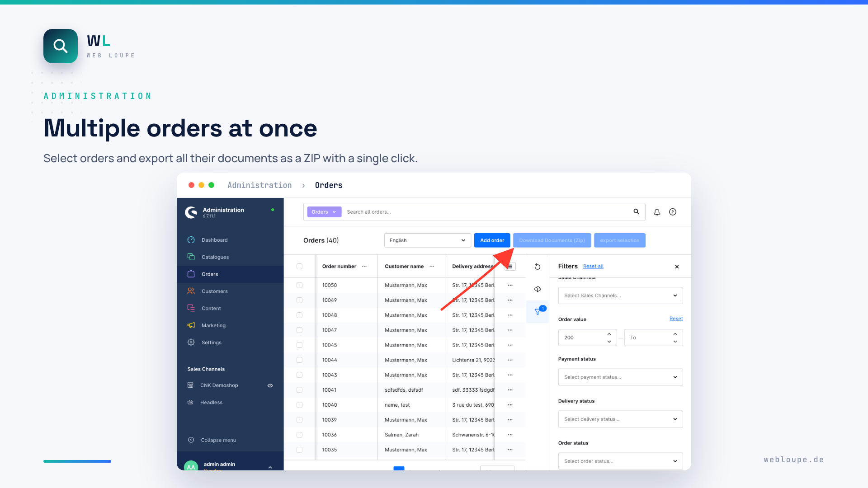Screen dimensions: 868x488
Task: Click the CNK Demoshop storefront icon
Action: 190,385
